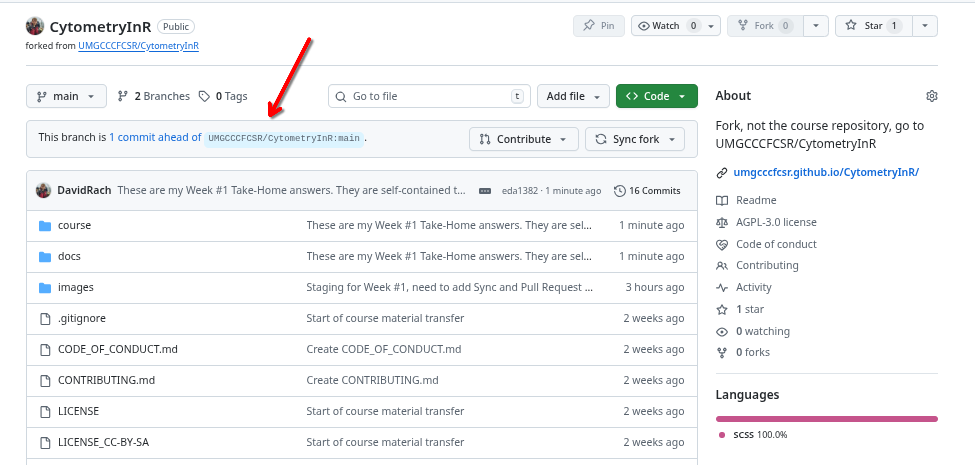975x465 pixels.
Task: Open the main branch dropdown
Action: [x=66, y=96]
